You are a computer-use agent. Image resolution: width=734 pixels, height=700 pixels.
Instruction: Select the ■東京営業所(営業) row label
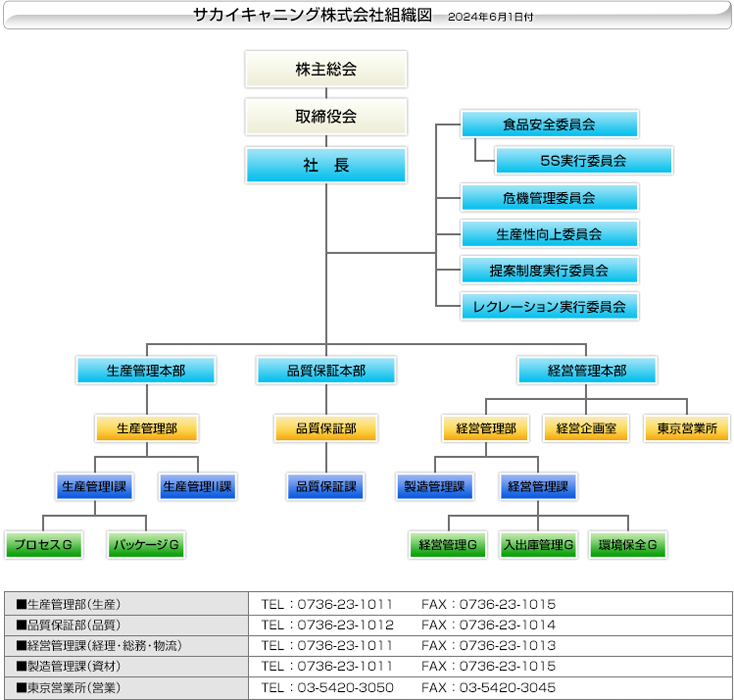point(68,687)
